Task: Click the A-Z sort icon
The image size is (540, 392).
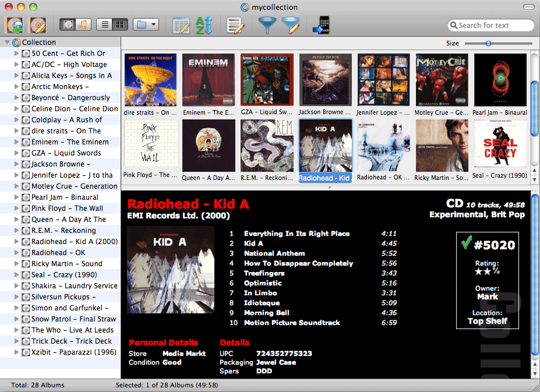Action: pos(203,26)
